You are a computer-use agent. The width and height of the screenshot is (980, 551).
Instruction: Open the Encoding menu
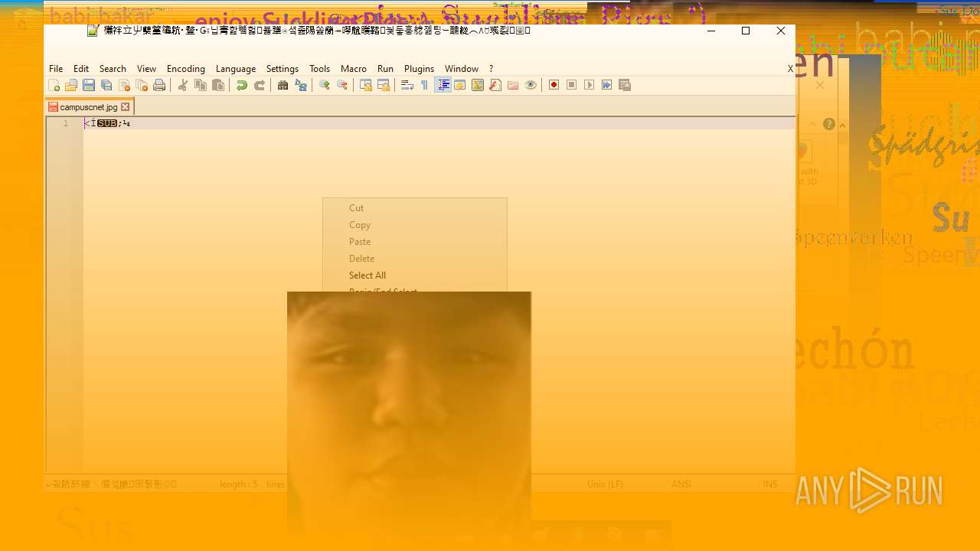[186, 69]
